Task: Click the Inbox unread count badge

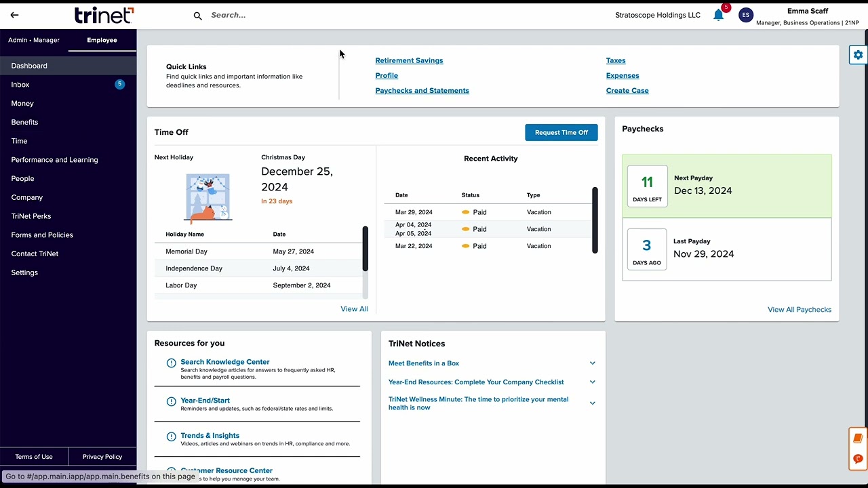Action: (x=119, y=84)
